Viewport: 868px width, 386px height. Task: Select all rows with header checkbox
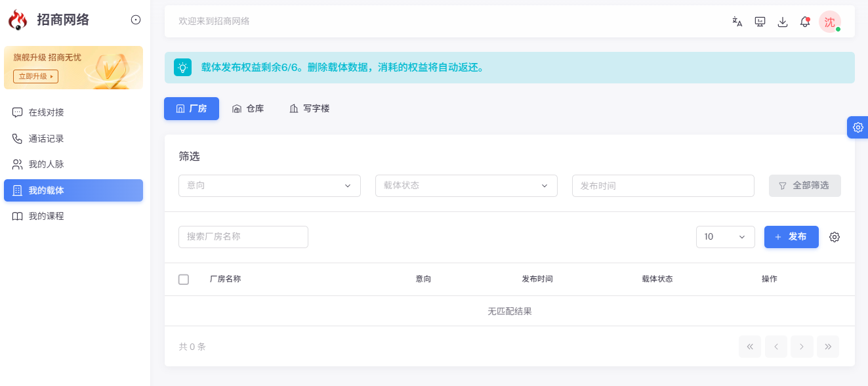tap(184, 280)
